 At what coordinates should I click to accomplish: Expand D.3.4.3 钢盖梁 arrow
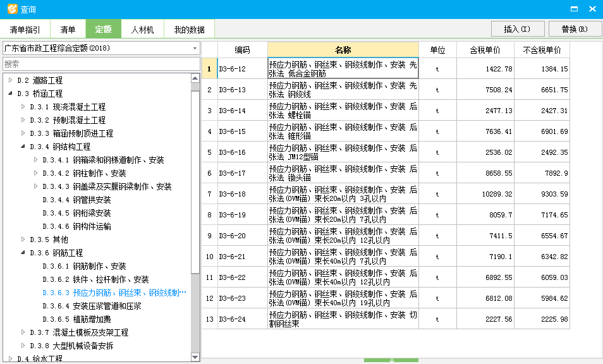(36, 186)
